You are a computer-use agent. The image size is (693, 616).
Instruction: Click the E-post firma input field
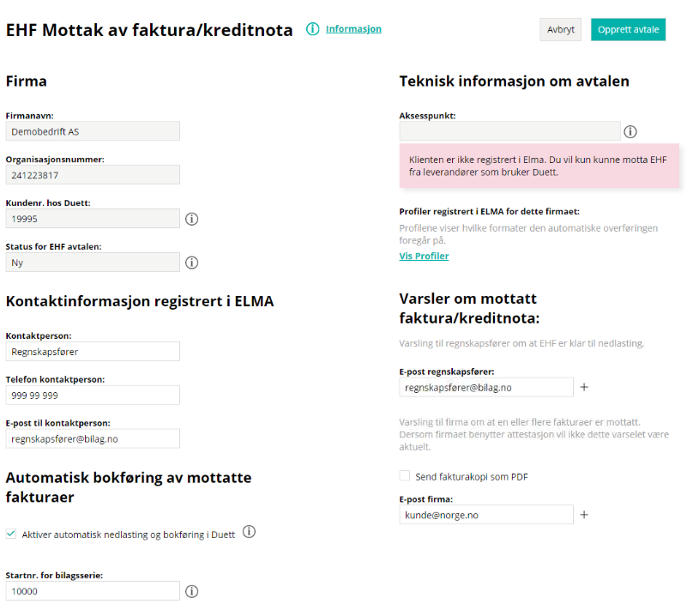(x=486, y=515)
